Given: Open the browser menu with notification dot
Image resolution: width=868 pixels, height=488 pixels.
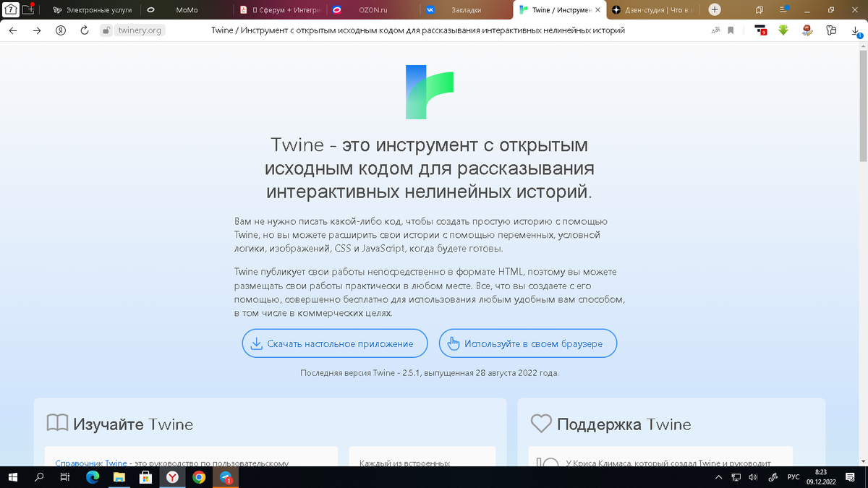Looking at the screenshot, I should (x=784, y=10).
